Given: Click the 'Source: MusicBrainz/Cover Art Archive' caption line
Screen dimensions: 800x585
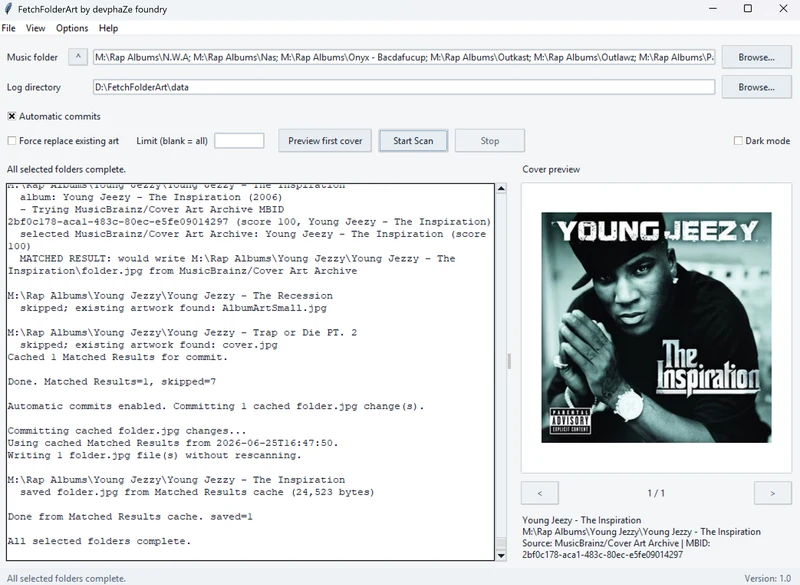Looking at the screenshot, I should [616, 543].
